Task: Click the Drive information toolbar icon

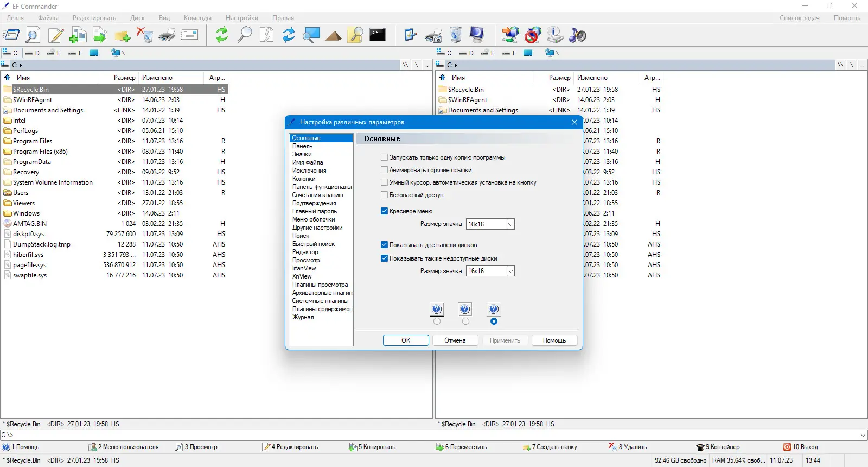Action: pos(555,35)
